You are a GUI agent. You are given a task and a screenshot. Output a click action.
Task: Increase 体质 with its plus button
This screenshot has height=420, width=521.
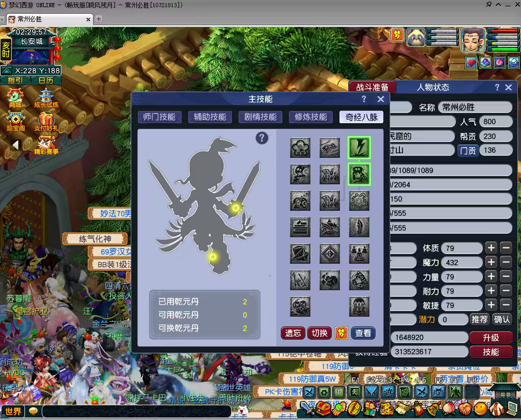(491, 248)
